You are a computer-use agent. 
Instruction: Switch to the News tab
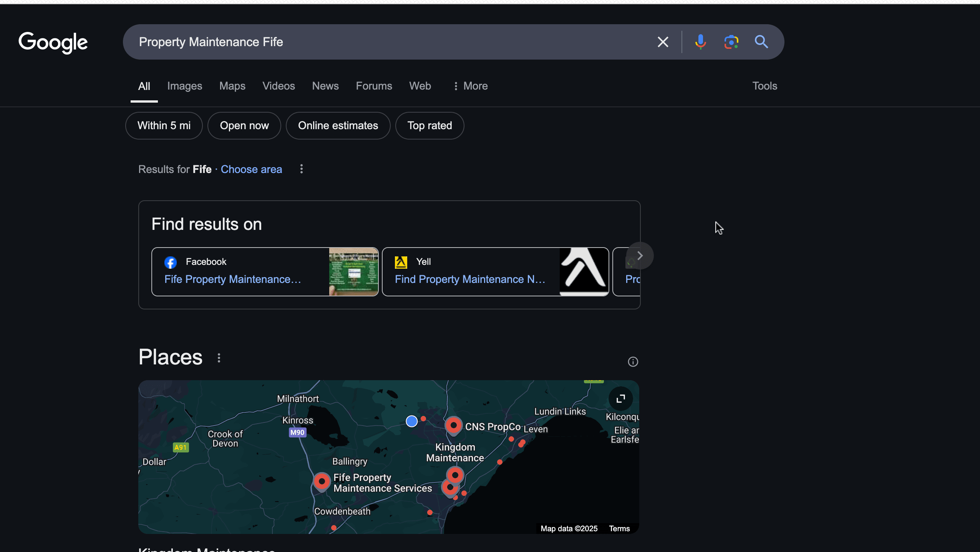tap(325, 86)
